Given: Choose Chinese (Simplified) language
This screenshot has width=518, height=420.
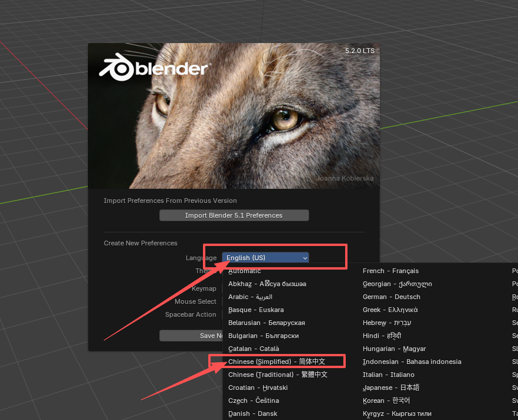Looking at the screenshot, I should click(277, 362).
